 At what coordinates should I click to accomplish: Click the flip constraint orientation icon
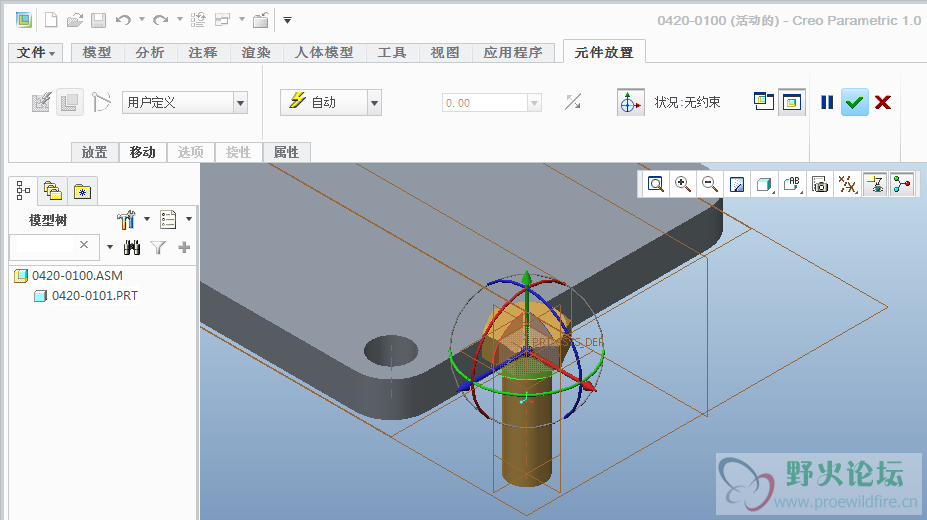pos(572,102)
